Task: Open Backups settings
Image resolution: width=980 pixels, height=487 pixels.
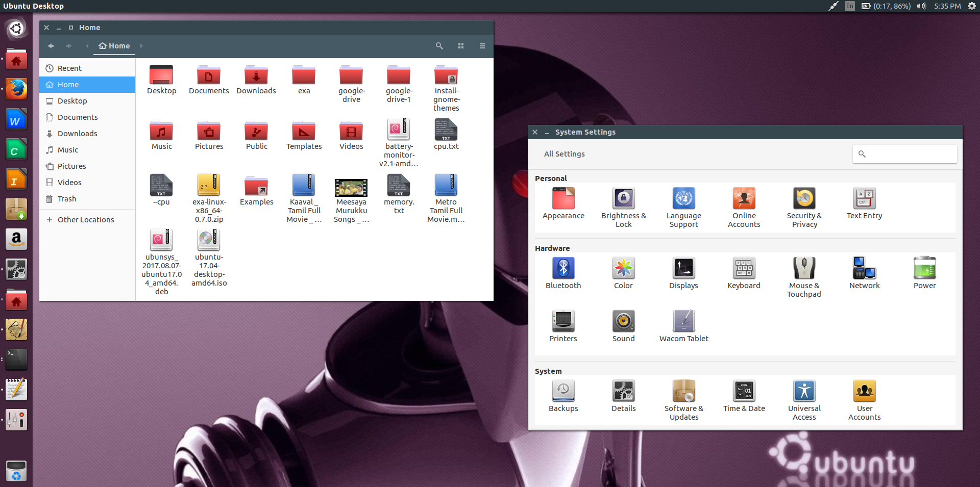Action: 563,396
